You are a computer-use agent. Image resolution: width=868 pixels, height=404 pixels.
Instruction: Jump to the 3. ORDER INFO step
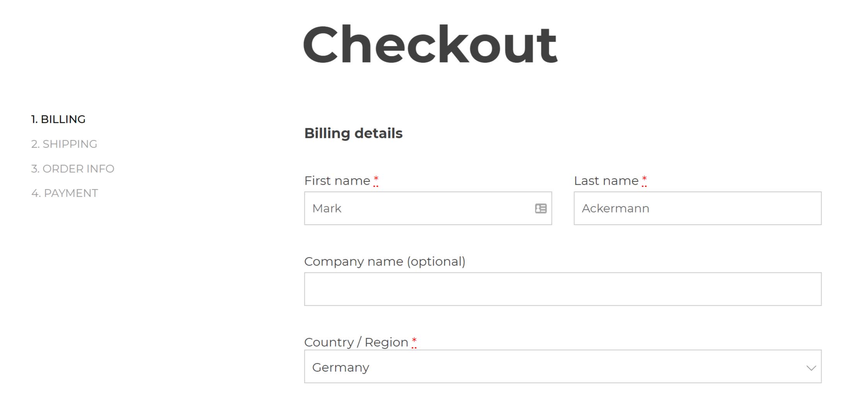(73, 169)
